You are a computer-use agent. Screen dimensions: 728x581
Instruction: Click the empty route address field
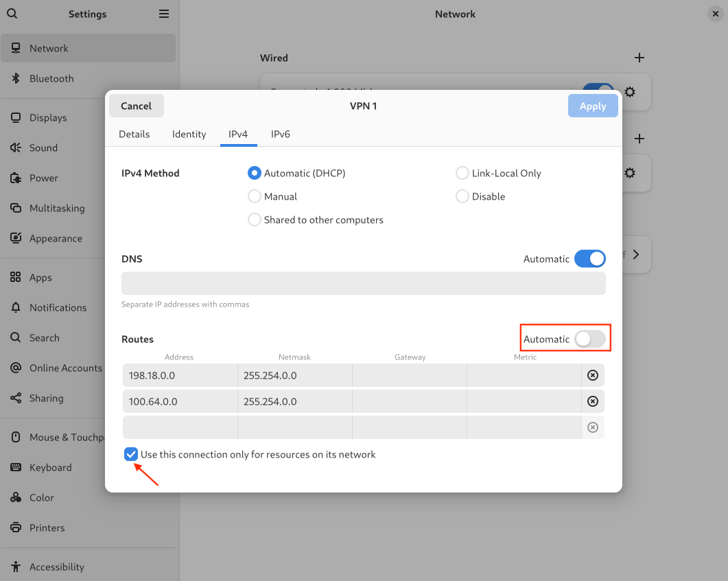coord(180,427)
